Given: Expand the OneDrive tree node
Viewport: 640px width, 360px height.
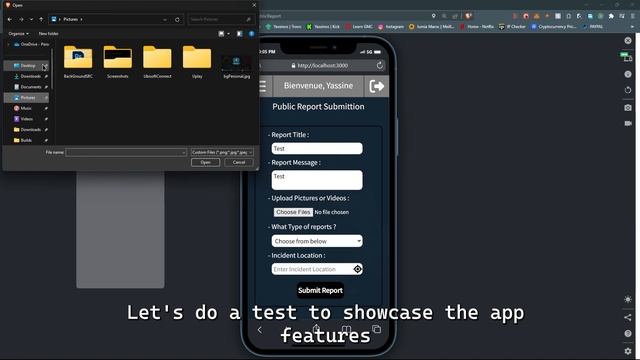Looking at the screenshot, I should [9, 44].
